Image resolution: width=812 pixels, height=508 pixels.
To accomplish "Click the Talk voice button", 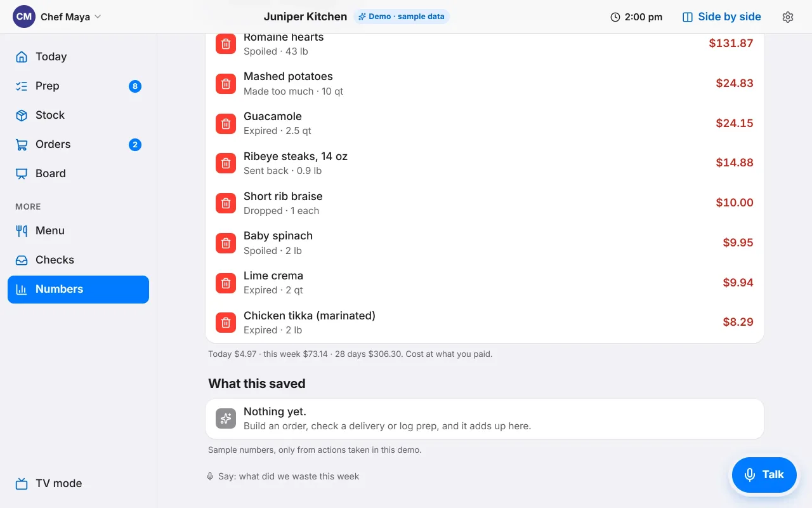I will [x=764, y=474].
